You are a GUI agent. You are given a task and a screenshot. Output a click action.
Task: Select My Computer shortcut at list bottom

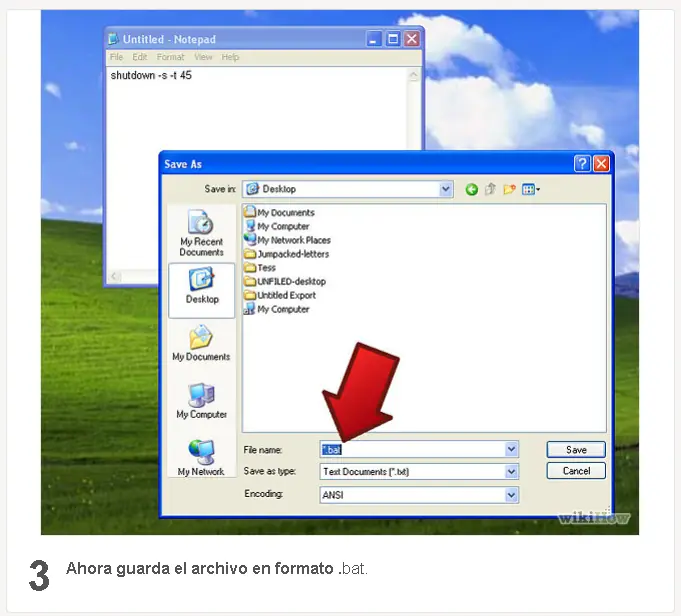pos(277,309)
